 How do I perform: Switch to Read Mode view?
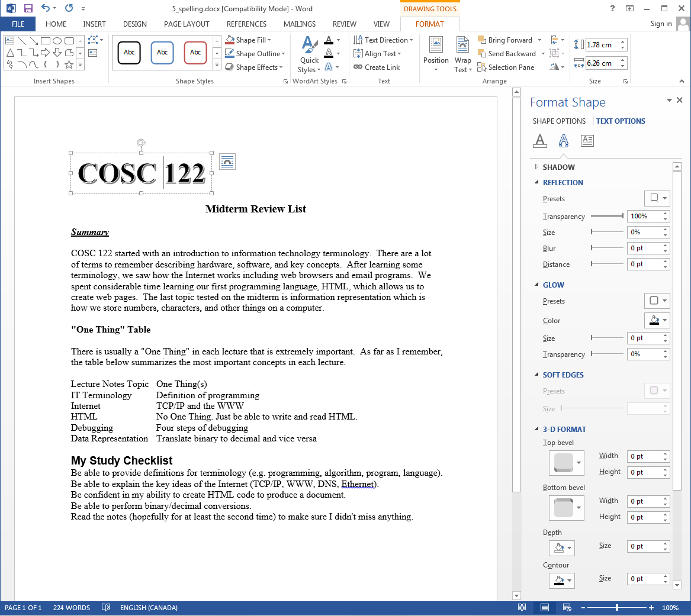click(x=522, y=608)
